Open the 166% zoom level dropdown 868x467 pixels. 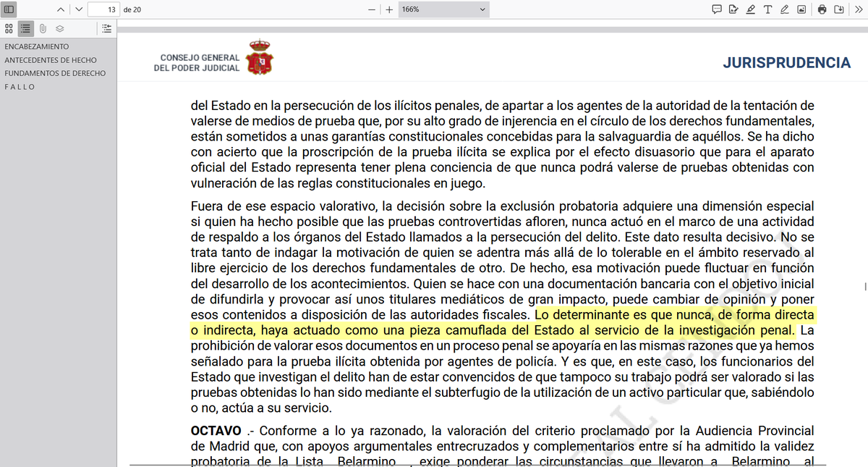point(443,9)
